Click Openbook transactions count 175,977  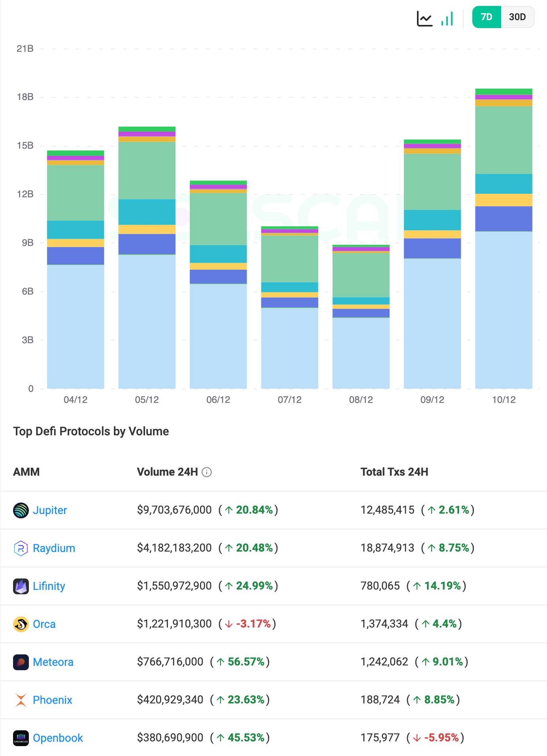(380, 738)
